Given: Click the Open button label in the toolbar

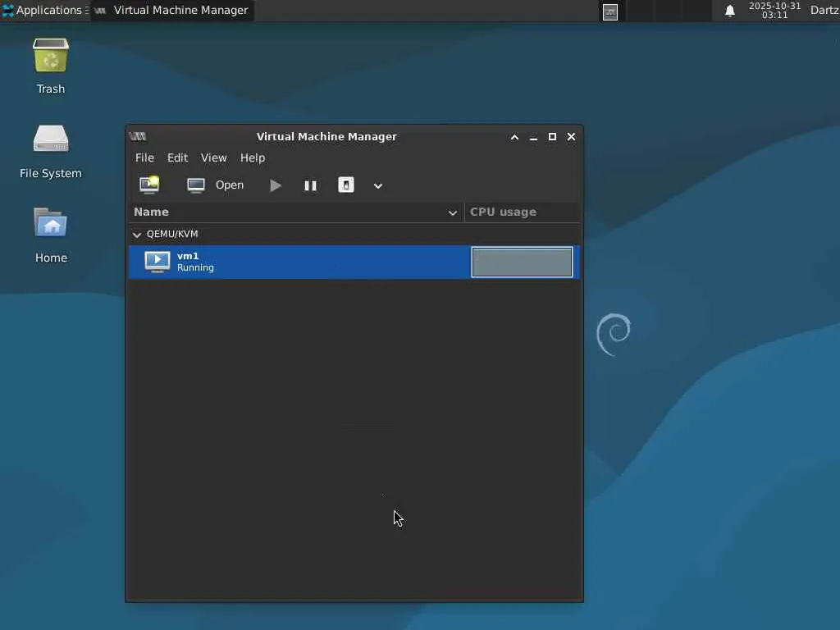Looking at the screenshot, I should pos(230,185).
